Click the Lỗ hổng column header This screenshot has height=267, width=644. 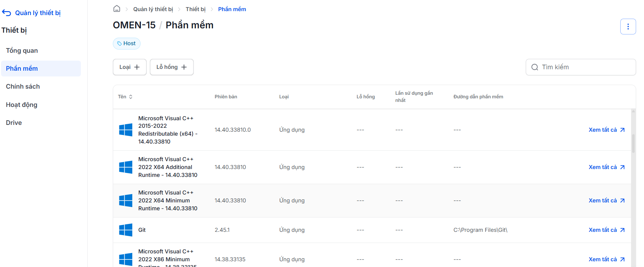[x=365, y=97]
